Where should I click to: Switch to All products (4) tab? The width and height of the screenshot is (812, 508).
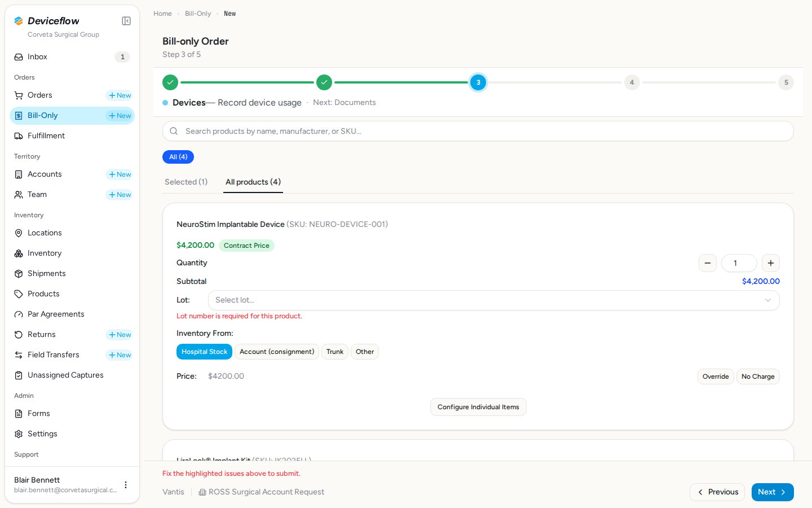(253, 182)
